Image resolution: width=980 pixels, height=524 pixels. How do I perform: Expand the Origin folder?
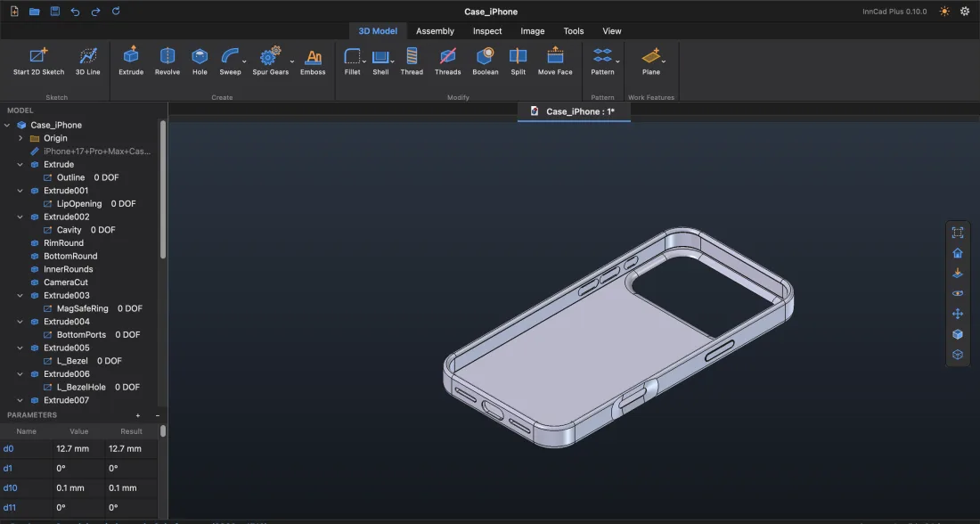click(20, 138)
